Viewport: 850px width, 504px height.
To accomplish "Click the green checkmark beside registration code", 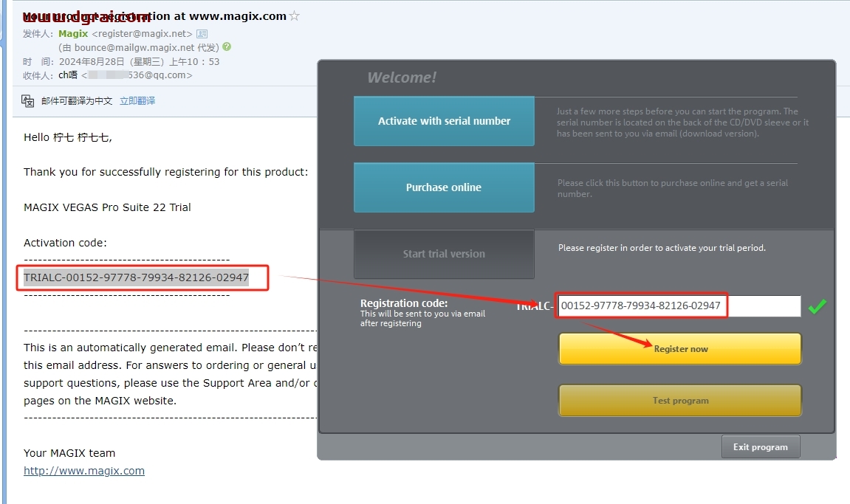I will [817, 306].
